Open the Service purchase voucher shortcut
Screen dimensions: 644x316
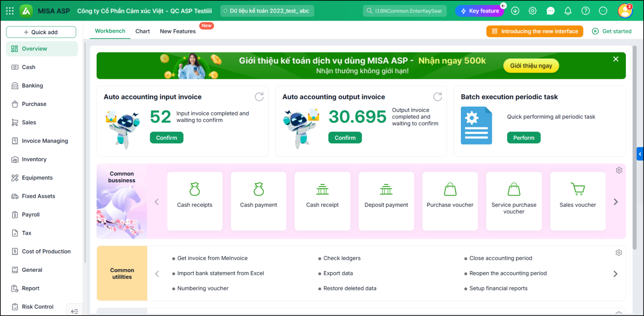(x=514, y=201)
